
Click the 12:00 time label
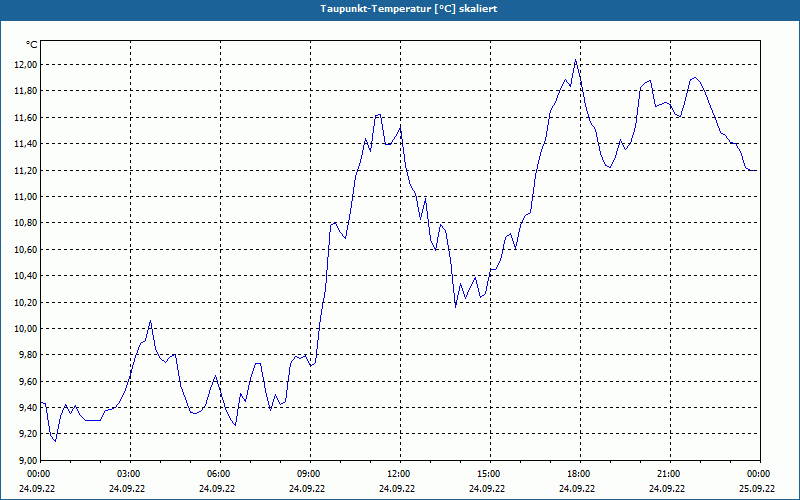pos(401,474)
